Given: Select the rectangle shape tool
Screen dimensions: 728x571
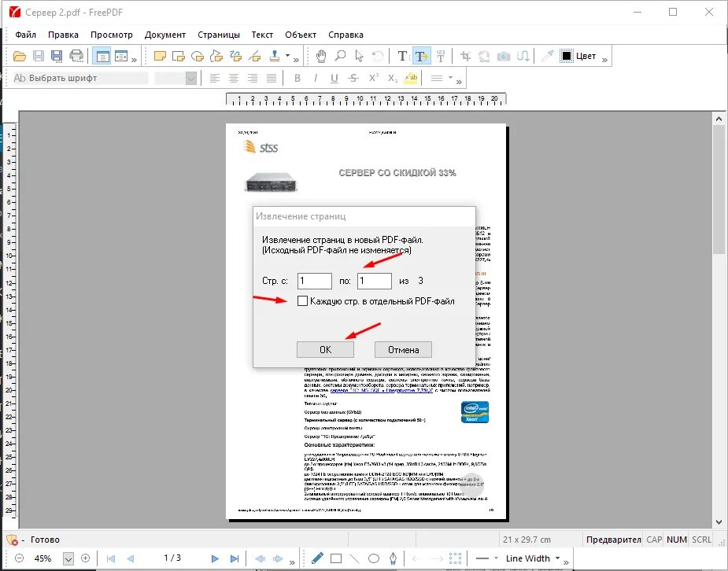Looking at the screenshot, I should [336, 558].
